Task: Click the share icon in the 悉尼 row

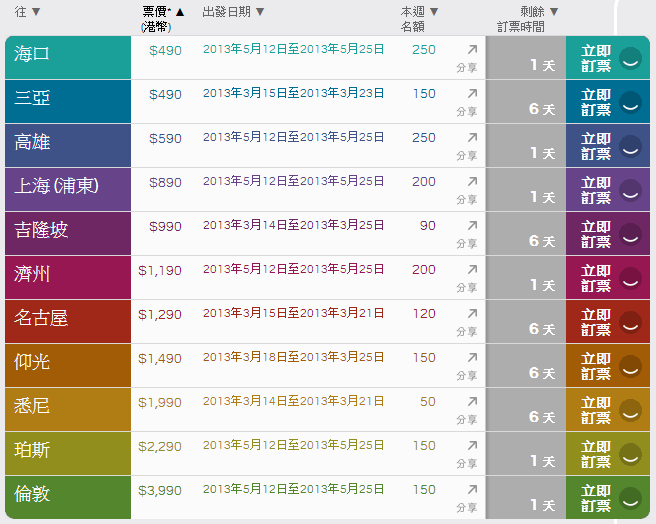Action: tap(472, 400)
